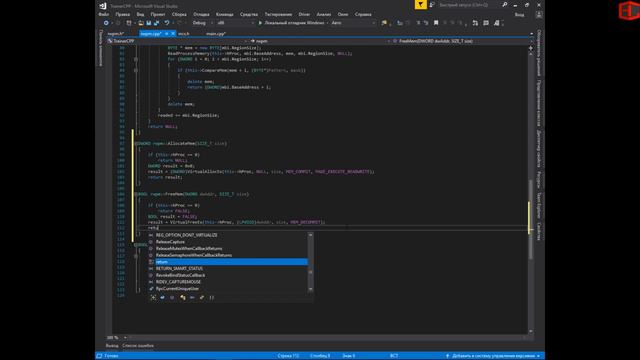Switch to the main.cpp tab

216,33
